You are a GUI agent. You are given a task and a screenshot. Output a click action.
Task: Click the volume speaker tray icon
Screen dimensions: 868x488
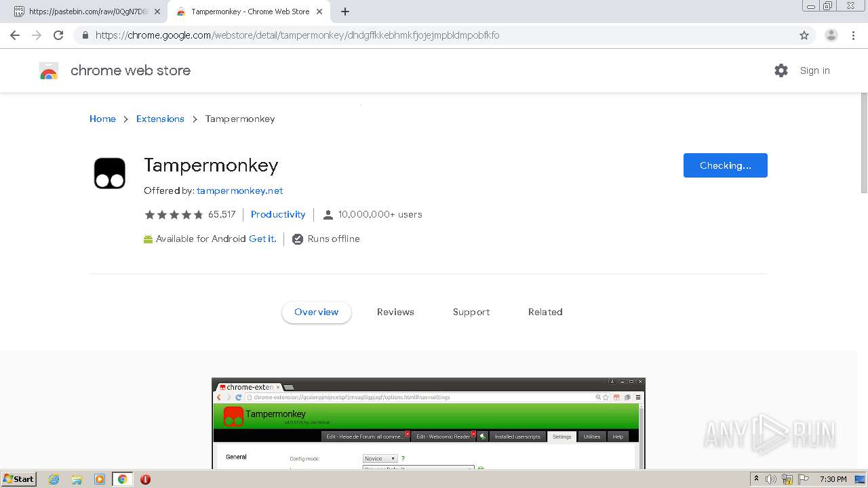771,479
